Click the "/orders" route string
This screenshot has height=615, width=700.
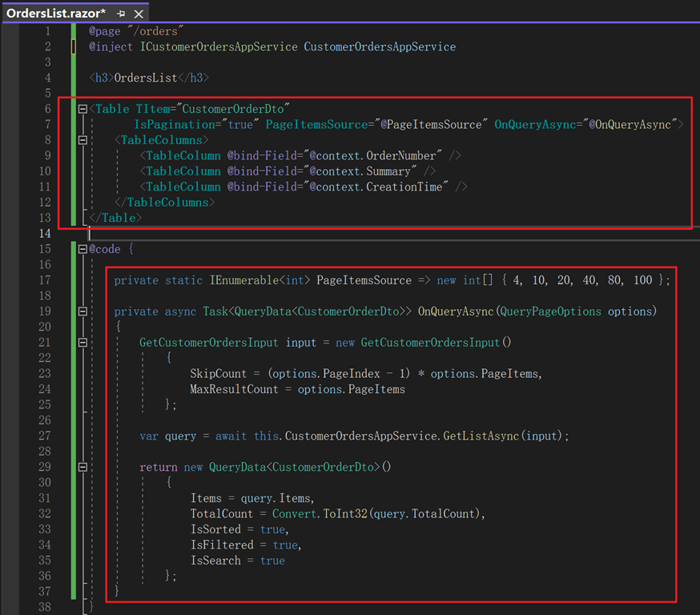[x=155, y=31]
